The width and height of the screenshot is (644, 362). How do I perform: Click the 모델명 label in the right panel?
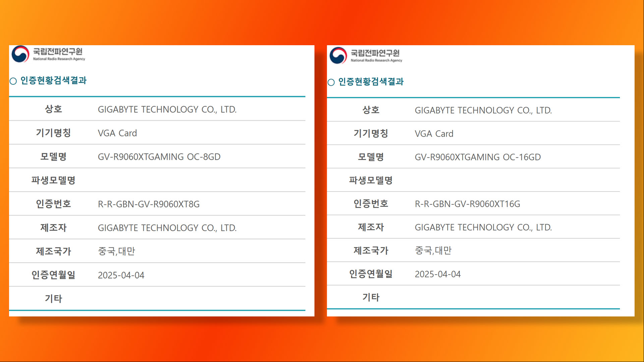tap(371, 157)
